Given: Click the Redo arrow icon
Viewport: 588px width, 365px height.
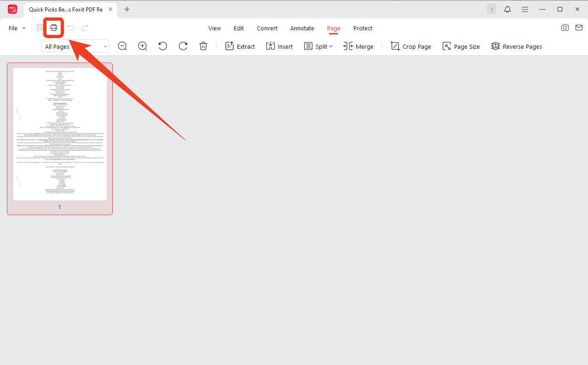Looking at the screenshot, I should 85,28.
